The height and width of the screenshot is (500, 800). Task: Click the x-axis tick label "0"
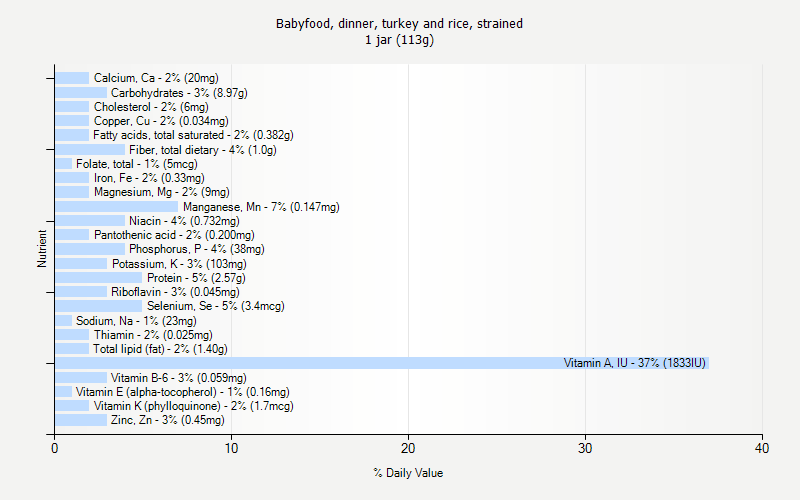click(55, 448)
